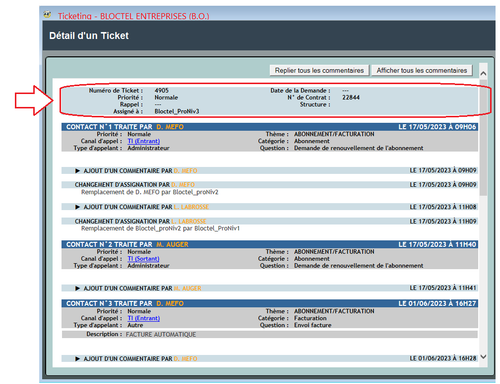The height and width of the screenshot is (384, 500).
Task: Click the vertical scrollbar thumb
Action: click(x=483, y=137)
